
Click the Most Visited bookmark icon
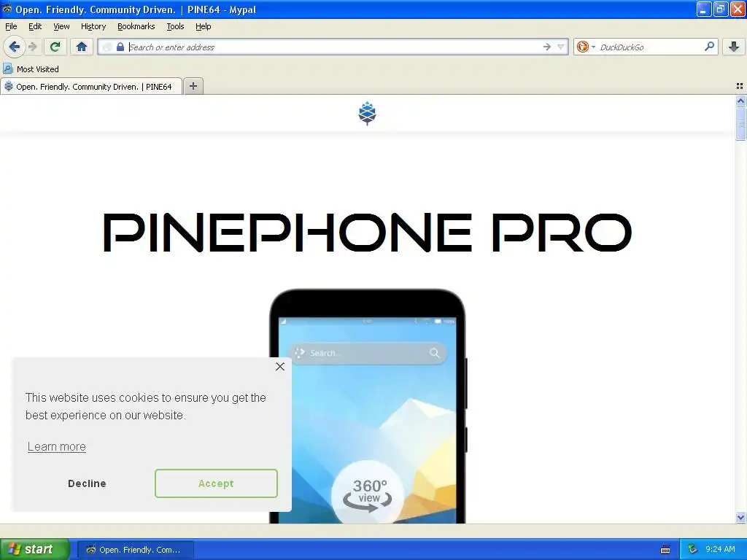[x=7, y=69]
